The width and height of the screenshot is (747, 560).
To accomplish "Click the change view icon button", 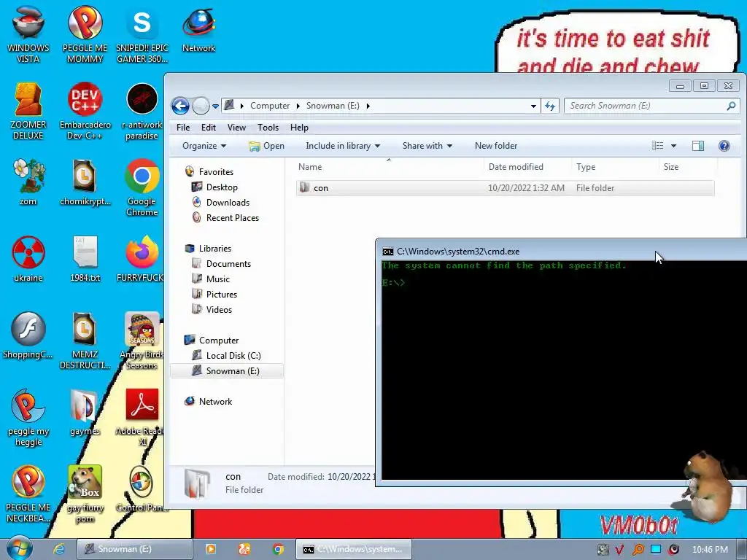I will point(657,146).
